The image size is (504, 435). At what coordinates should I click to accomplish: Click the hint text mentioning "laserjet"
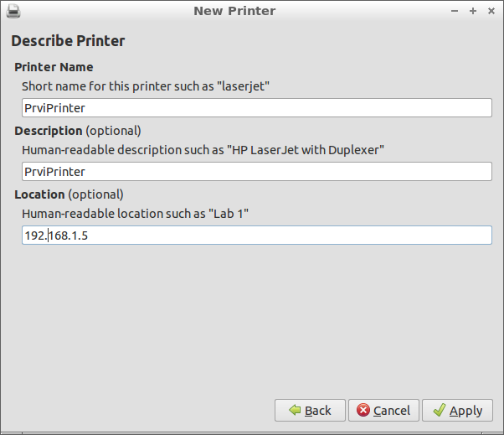click(145, 85)
